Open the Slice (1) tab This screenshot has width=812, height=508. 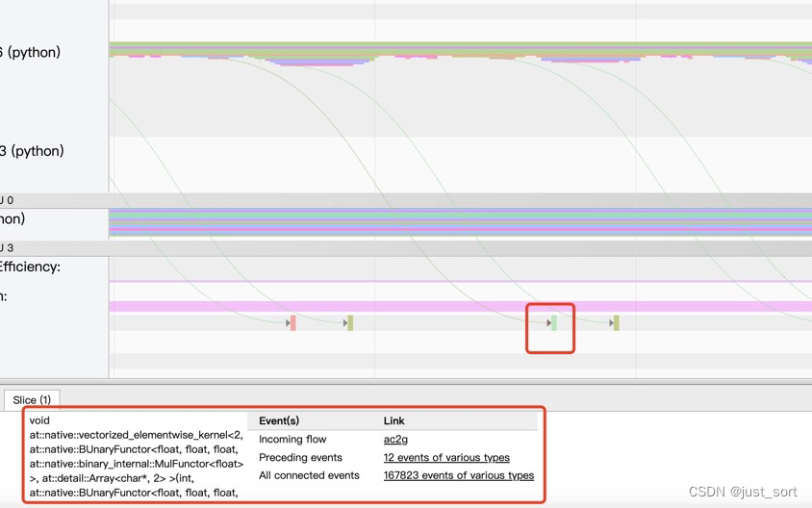(x=32, y=400)
